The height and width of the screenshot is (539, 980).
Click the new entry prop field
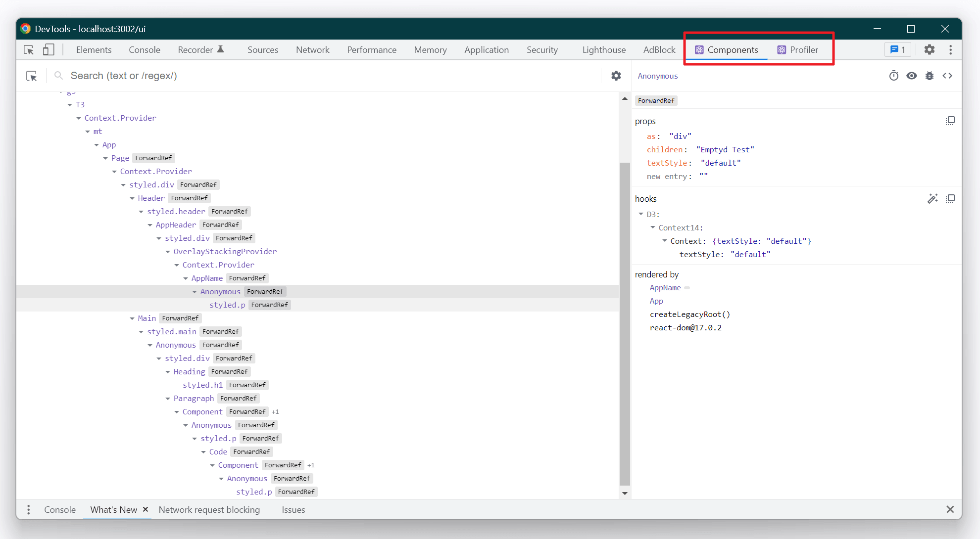click(x=668, y=177)
